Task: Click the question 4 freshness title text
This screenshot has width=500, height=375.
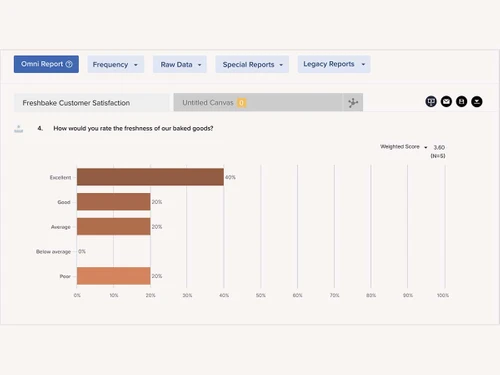Action: pyautogui.click(x=133, y=128)
